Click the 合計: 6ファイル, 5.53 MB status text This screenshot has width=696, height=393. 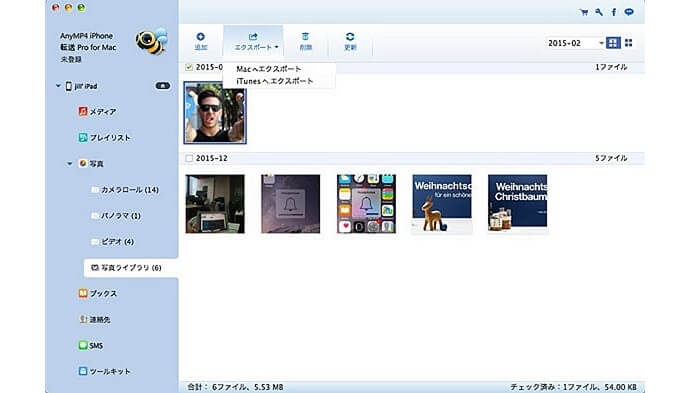pyautogui.click(x=235, y=387)
